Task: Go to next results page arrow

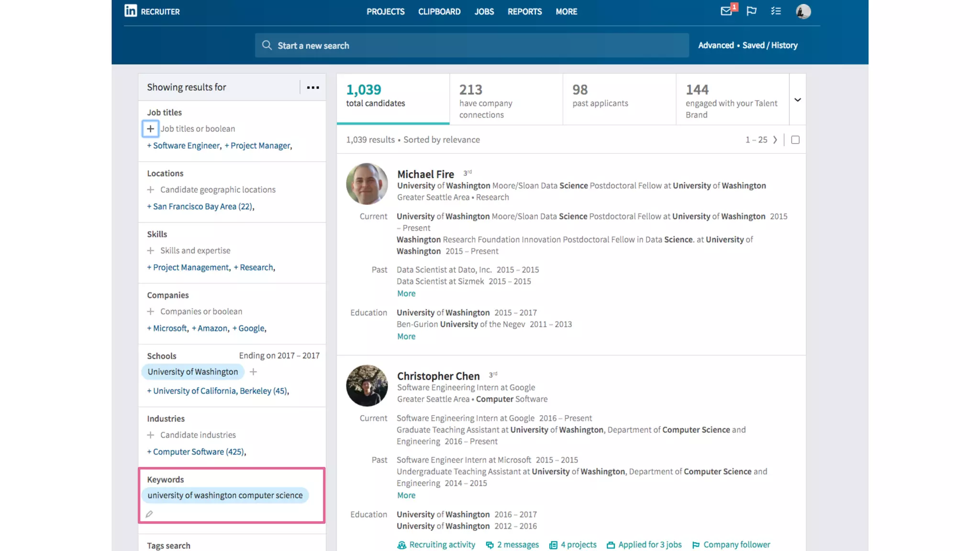Action: tap(775, 140)
